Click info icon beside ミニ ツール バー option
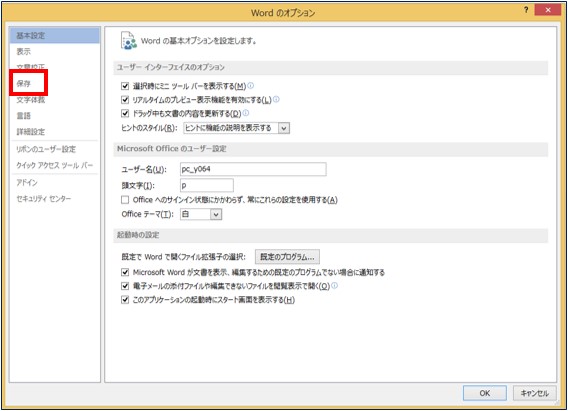The height and width of the screenshot is (411, 568). (x=251, y=85)
